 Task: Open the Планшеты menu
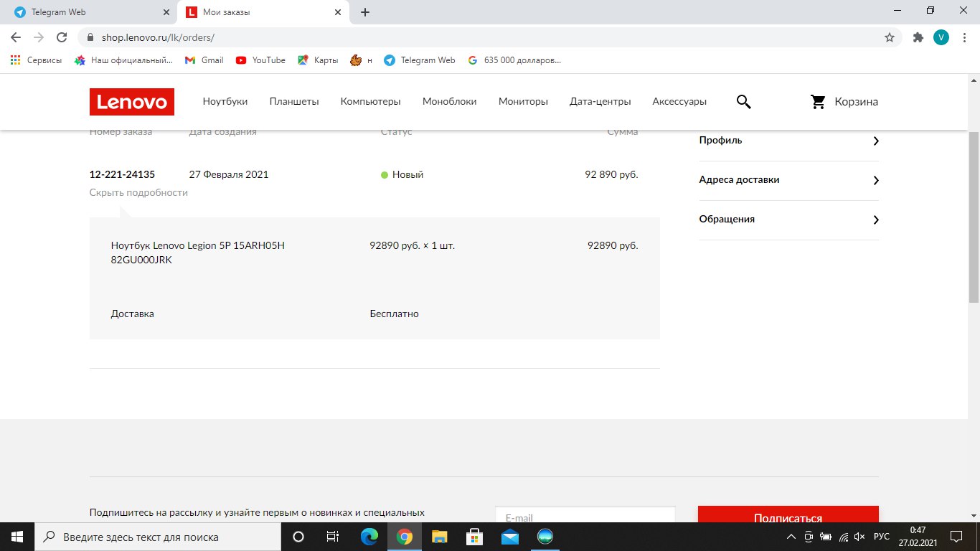coord(294,102)
